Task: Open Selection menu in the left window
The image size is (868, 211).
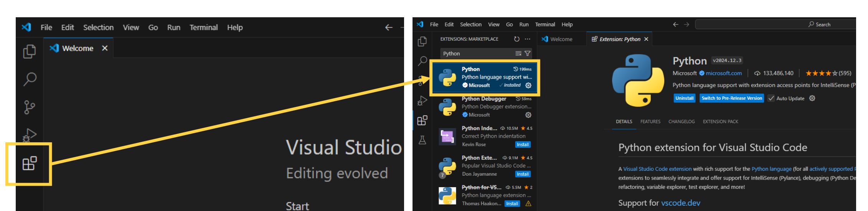Action: pyautogui.click(x=99, y=27)
